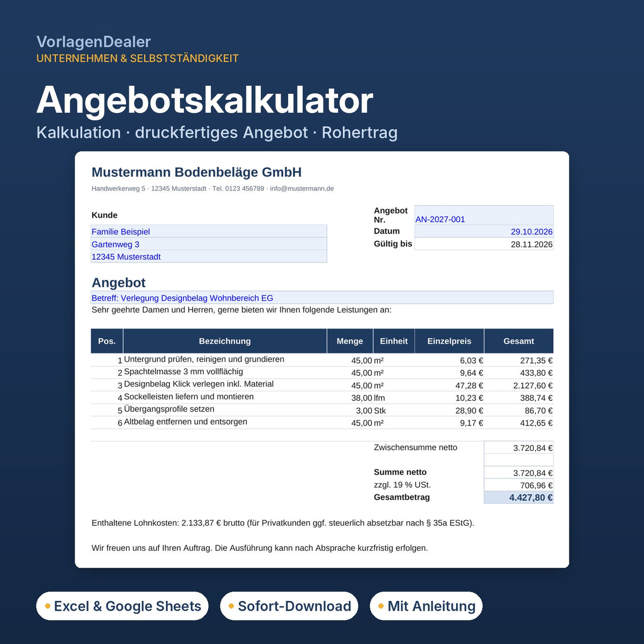644x644 pixels.
Task: Click the empty cell below Zwischensumme
Action: click(x=518, y=460)
